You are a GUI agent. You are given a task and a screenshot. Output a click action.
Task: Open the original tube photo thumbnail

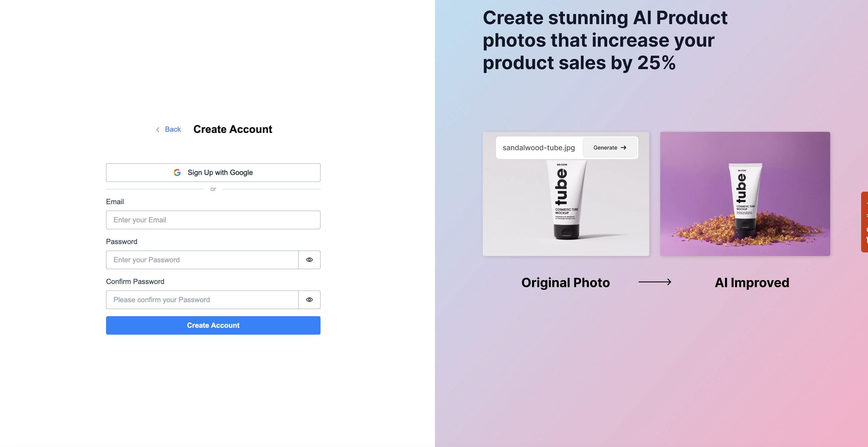pos(566,206)
